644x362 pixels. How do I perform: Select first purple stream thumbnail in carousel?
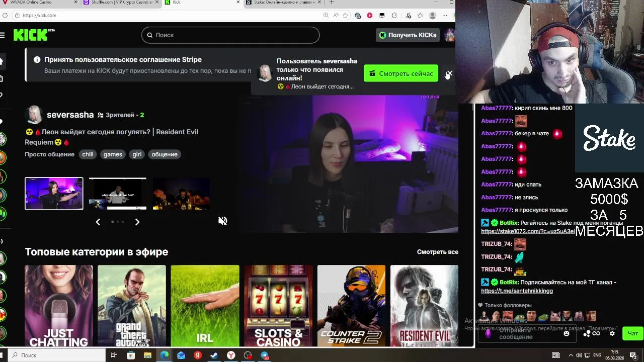click(x=54, y=194)
